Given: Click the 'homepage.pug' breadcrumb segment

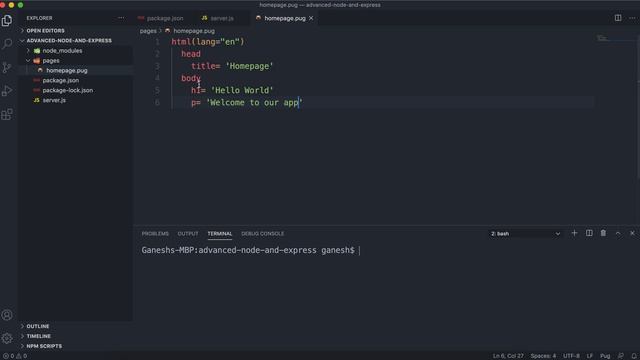Looking at the screenshot, I should point(194,31).
